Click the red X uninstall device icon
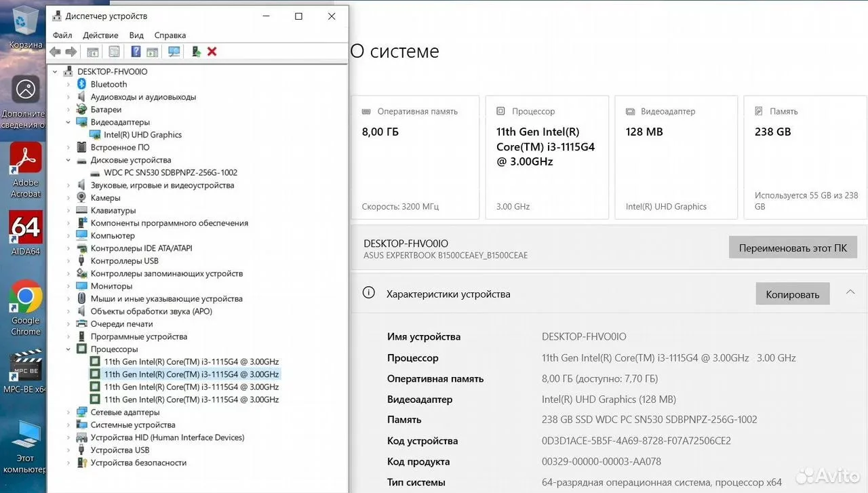This screenshot has width=868, height=493. [212, 52]
